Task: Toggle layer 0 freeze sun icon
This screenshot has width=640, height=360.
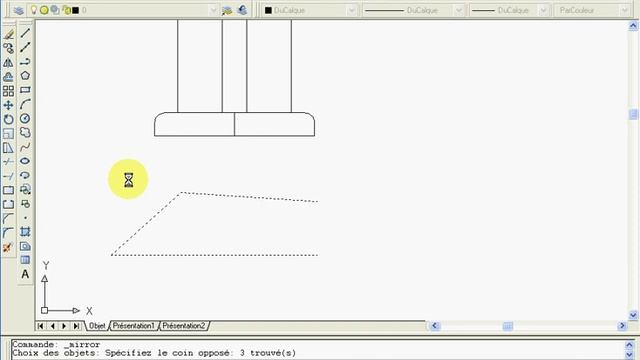Action: coord(44,10)
